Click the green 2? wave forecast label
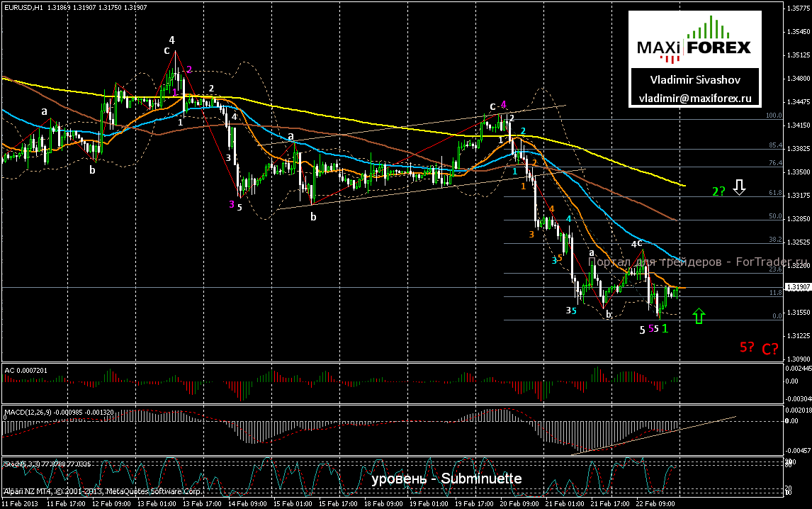Viewport: 812px width, 509px height. tap(718, 191)
